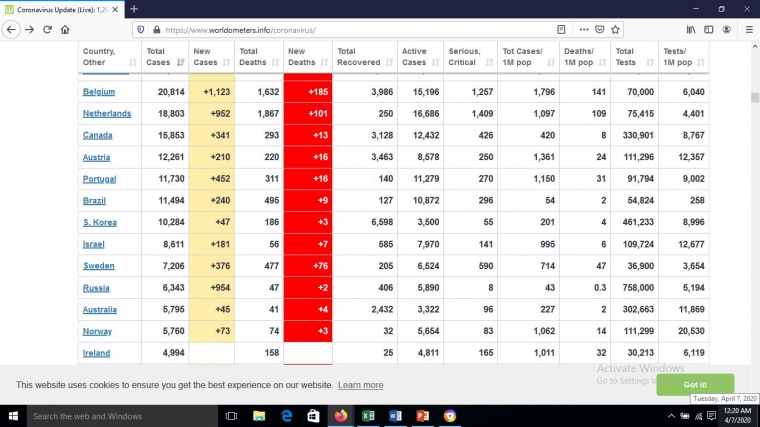
Task: Click the worldometers URL address field
Action: coord(350,29)
